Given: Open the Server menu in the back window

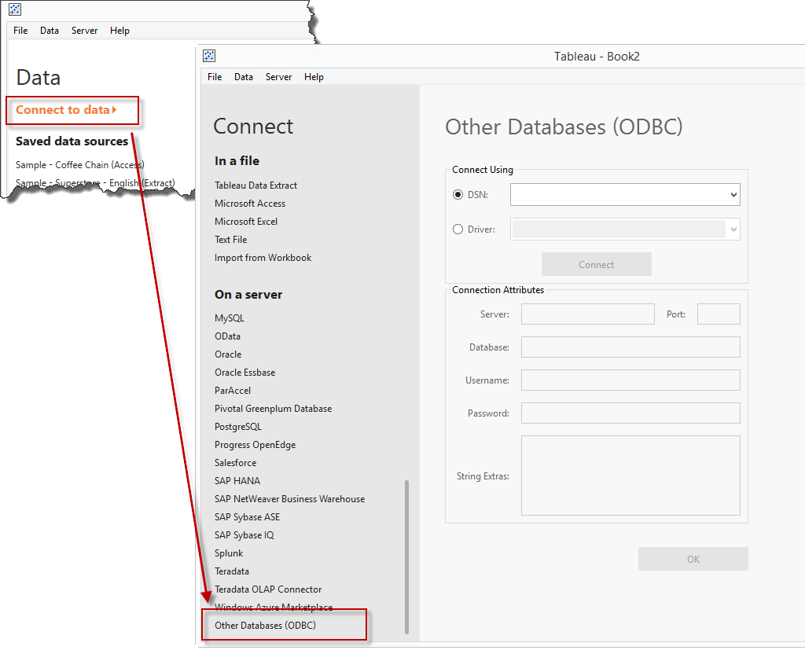Looking at the screenshot, I should (84, 31).
